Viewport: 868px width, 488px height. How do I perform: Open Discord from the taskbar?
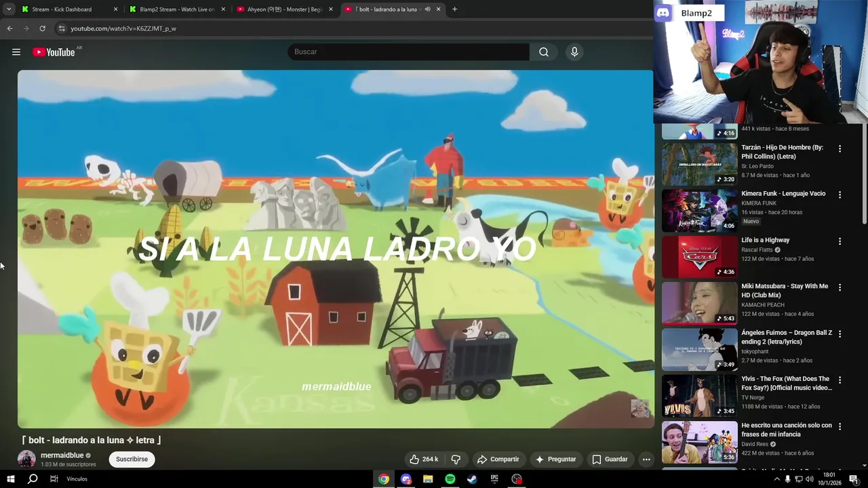(406, 479)
